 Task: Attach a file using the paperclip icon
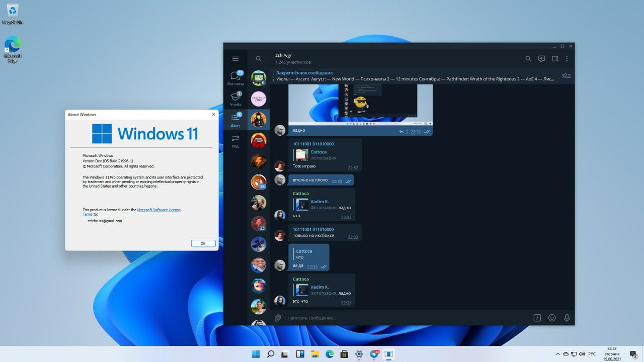278,318
